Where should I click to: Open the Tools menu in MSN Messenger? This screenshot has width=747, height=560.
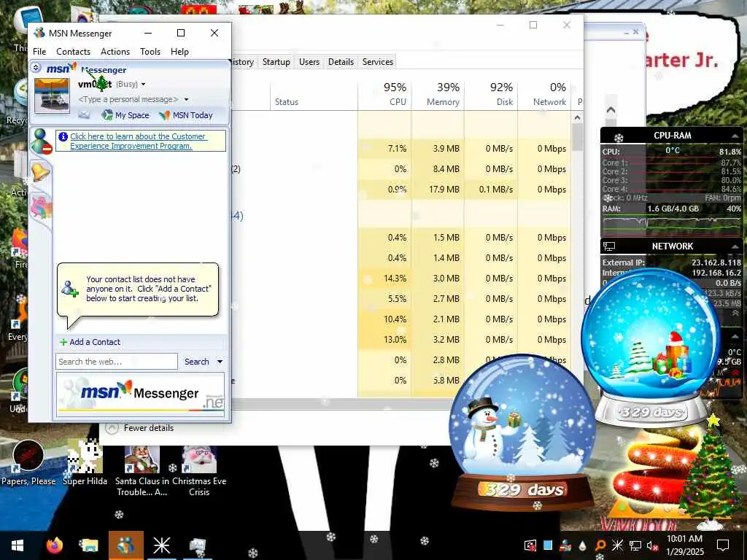(150, 52)
